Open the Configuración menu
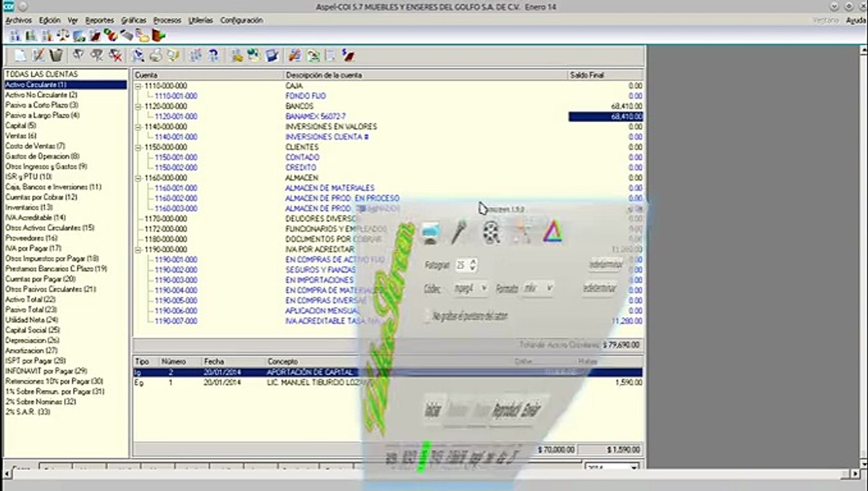The height and width of the screenshot is (491, 868). click(241, 20)
